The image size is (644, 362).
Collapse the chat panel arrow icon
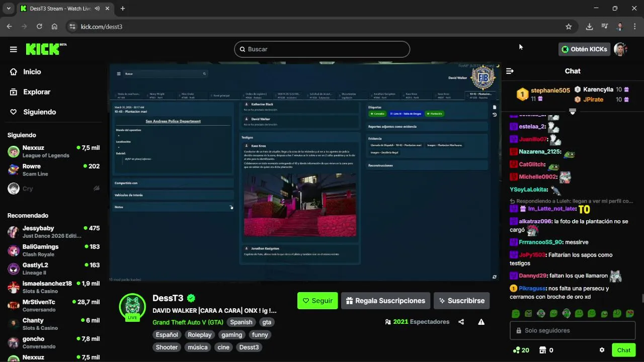pos(510,71)
